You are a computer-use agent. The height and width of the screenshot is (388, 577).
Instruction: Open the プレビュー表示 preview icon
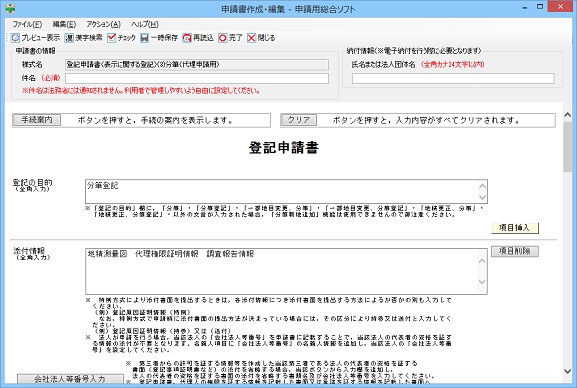coord(15,38)
